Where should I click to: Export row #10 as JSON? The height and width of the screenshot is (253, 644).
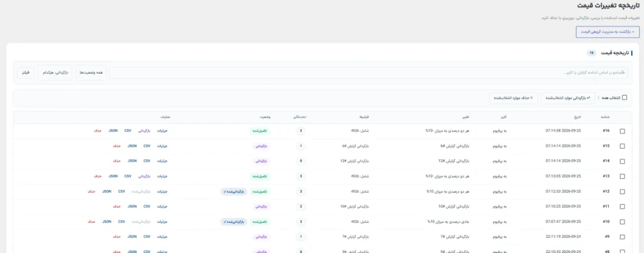tap(107, 222)
